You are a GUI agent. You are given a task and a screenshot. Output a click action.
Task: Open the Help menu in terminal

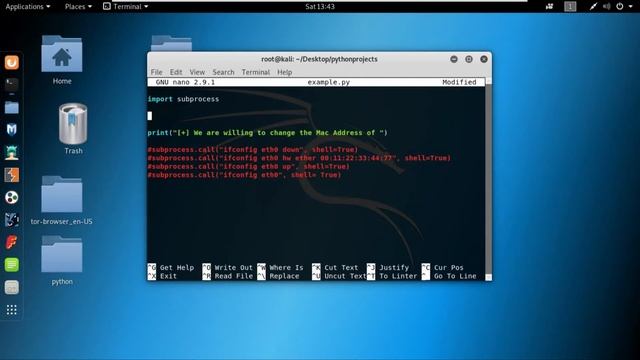tap(284, 72)
